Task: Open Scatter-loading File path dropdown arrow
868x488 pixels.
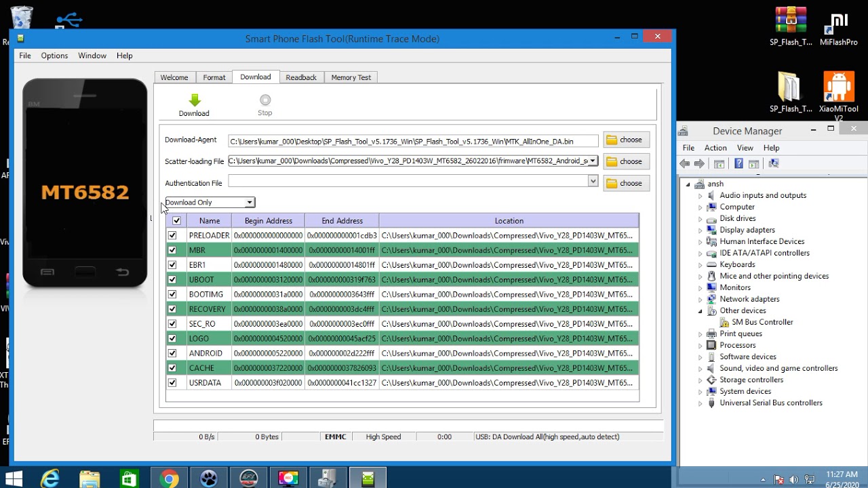Action: [x=593, y=161]
